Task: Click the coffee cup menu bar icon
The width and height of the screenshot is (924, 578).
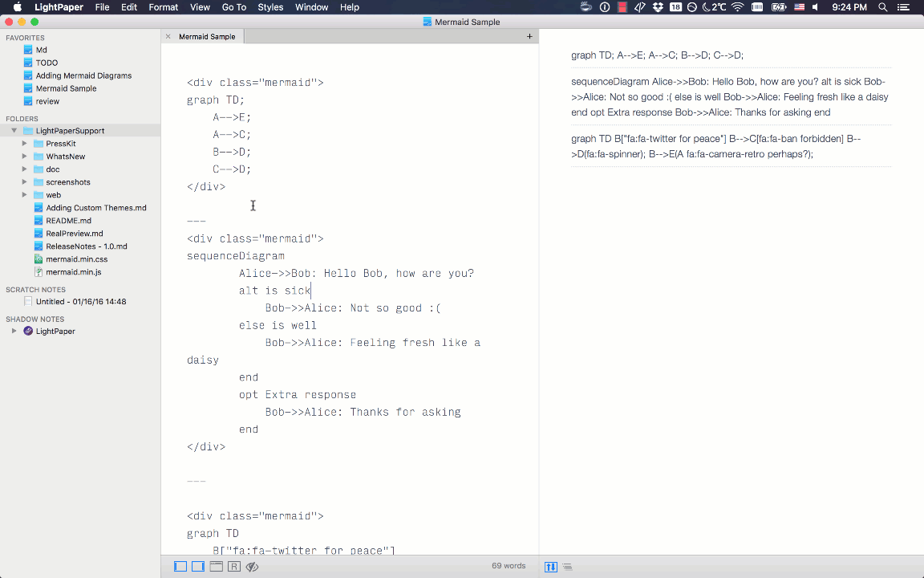Action: (x=586, y=7)
